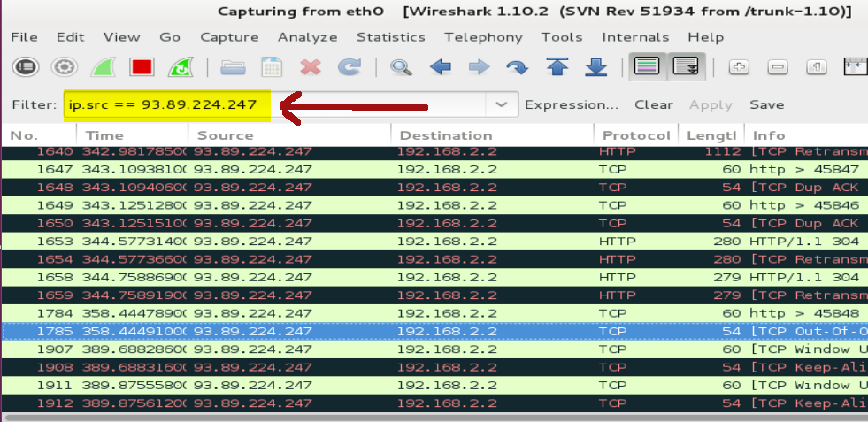Jump to the first packet icon
Screen dimensions: 868x422
(557, 67)
